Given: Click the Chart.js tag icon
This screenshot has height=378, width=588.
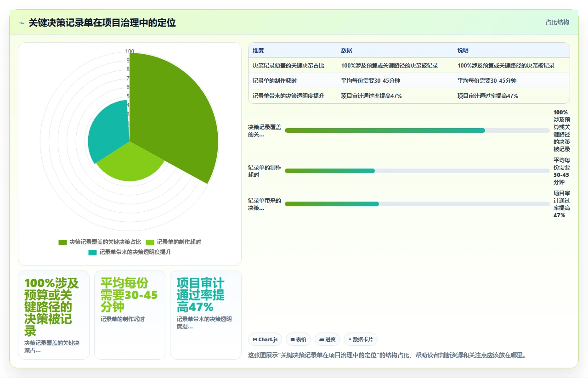Looking at the screenshot, I should click(255, 340).
